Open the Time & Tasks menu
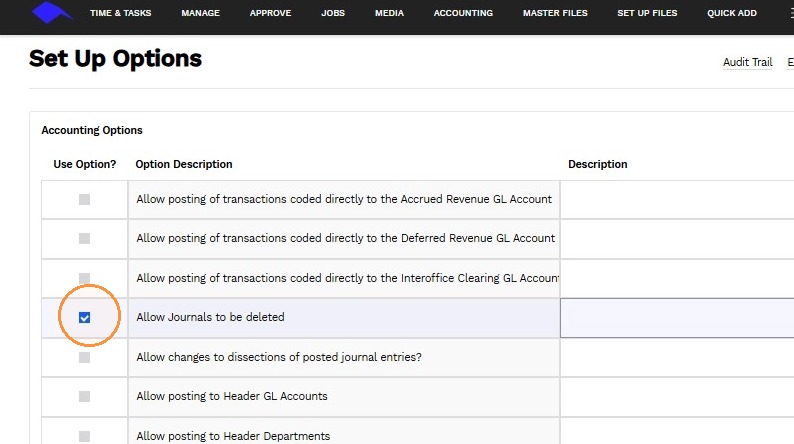The height and width of the screenshot is (444, 794). pos(121,13)
